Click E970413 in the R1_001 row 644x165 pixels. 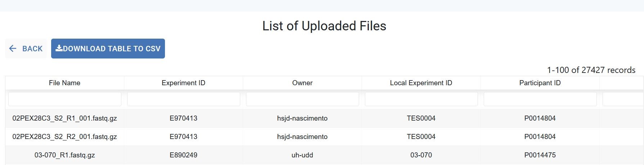point(183,118)
